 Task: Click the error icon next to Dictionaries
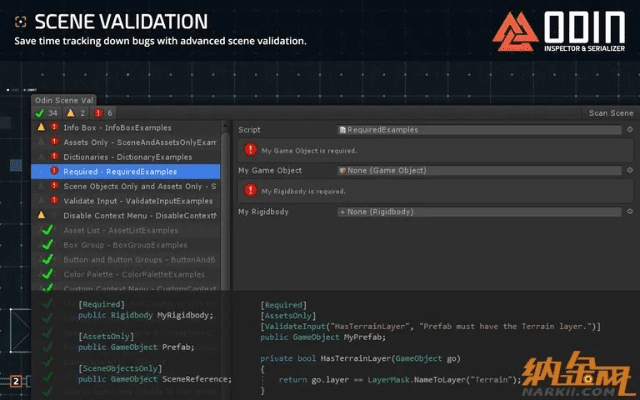click(x=55, y=157)
